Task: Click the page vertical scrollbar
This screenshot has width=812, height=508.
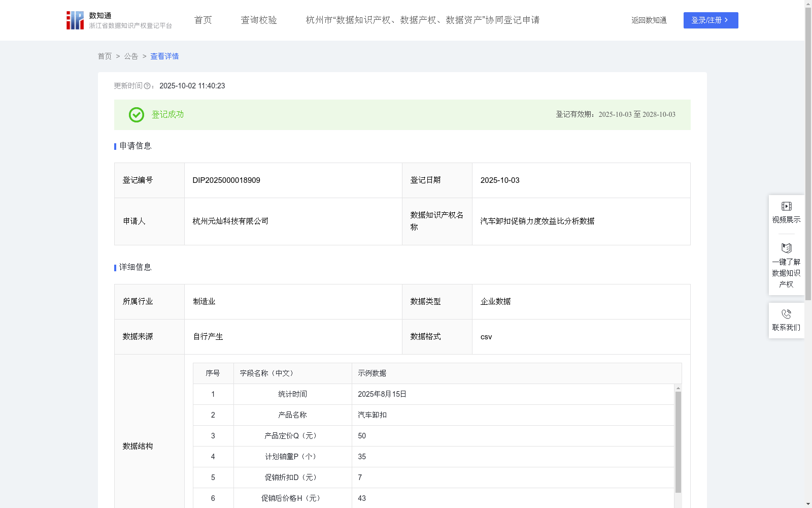Action: tap(808, 154)
